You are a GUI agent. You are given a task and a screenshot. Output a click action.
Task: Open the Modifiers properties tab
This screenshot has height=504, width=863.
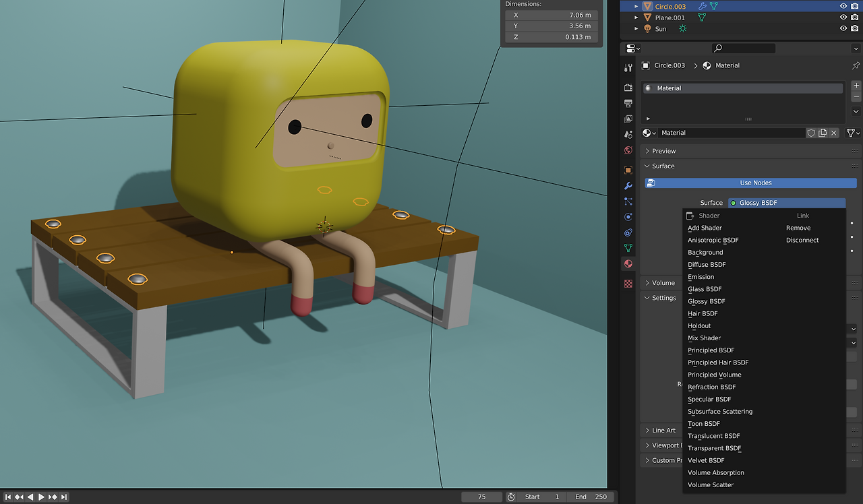click(628, 186)
